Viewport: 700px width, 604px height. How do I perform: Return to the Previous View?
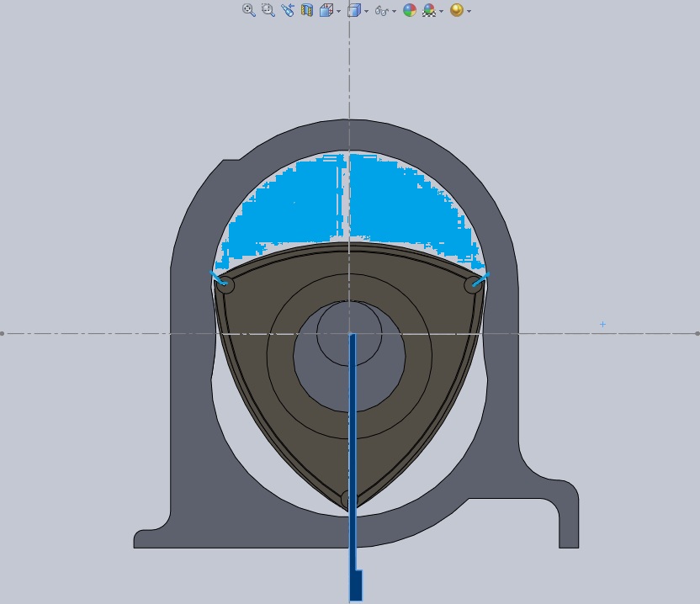tap(288, 10)
